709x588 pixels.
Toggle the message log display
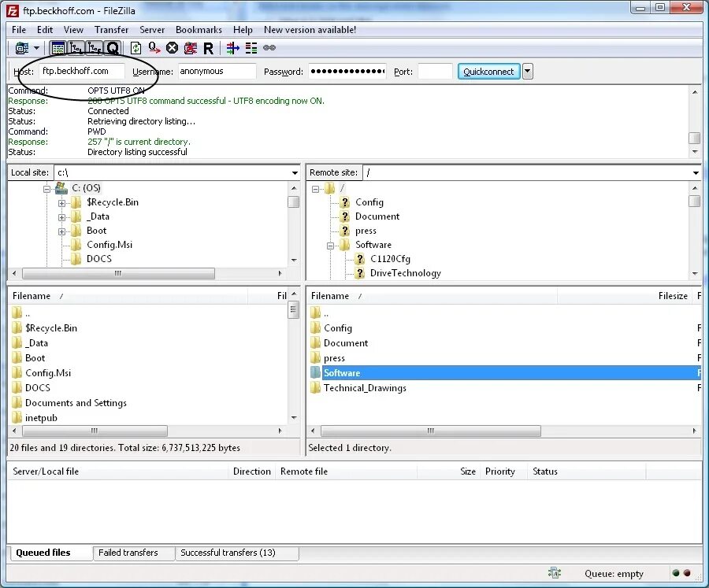pos(58,48)
